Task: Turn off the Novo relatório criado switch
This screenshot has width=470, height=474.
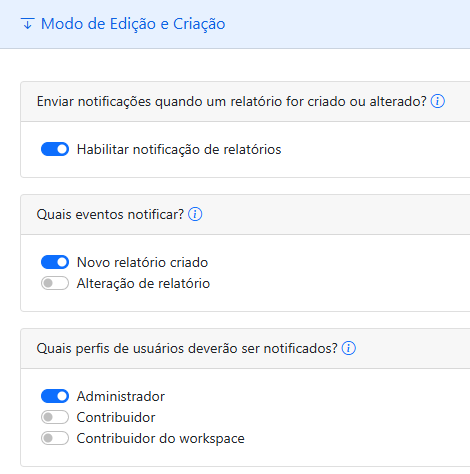Action: tap(55, 262)
